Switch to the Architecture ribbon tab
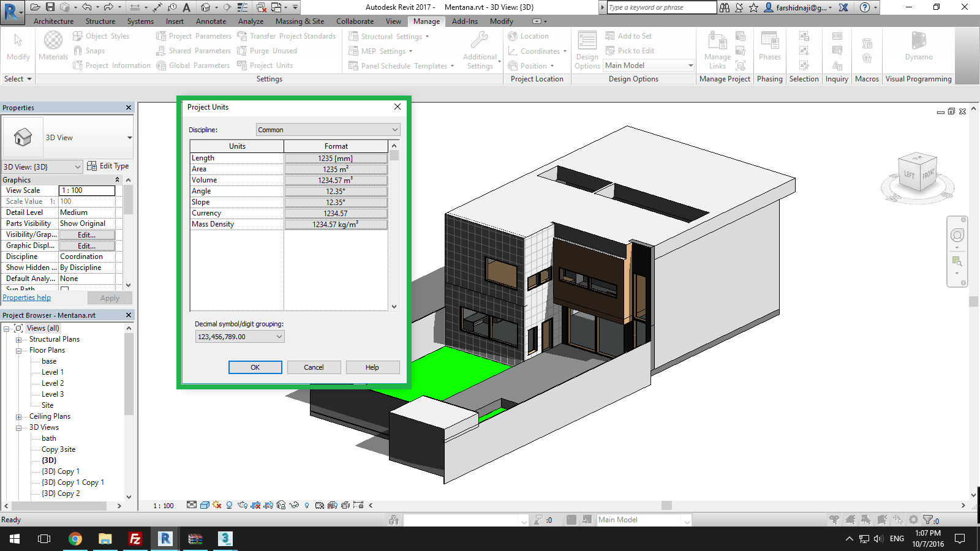980x551 pixels. 53,21
